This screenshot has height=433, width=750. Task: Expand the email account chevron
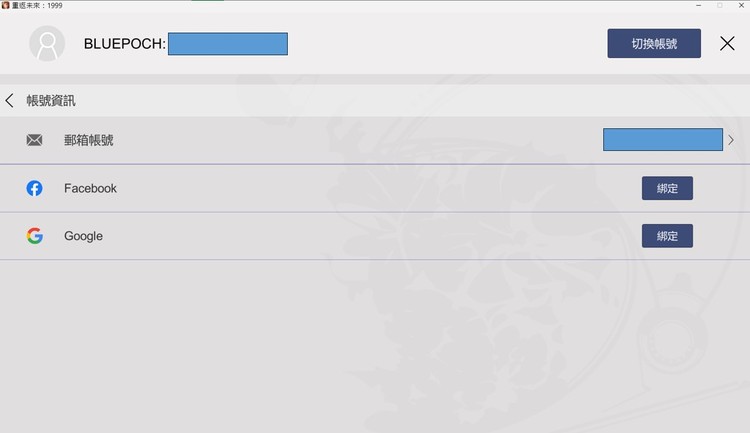tap(731, 140)
